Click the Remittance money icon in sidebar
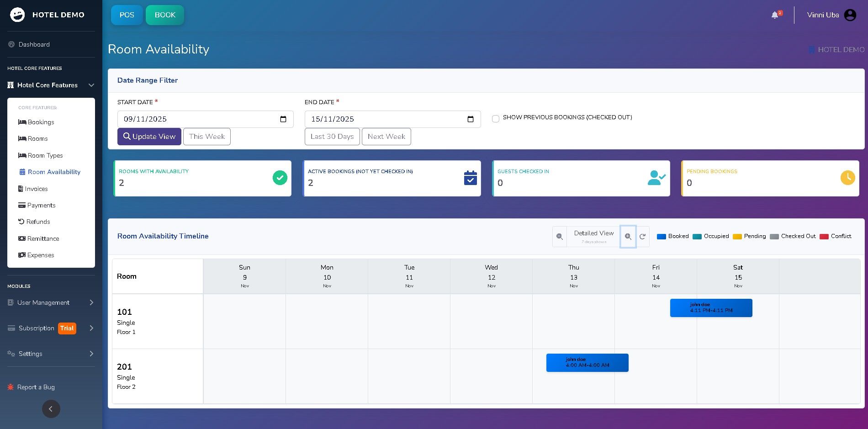 (22, 238)
